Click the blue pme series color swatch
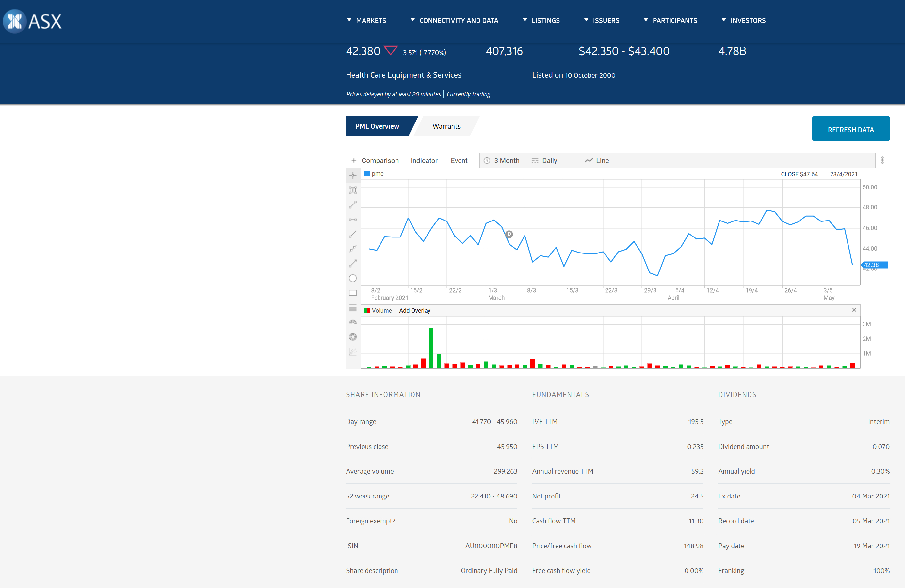This screenshot has width=905, height=588. tap(366, 173)
